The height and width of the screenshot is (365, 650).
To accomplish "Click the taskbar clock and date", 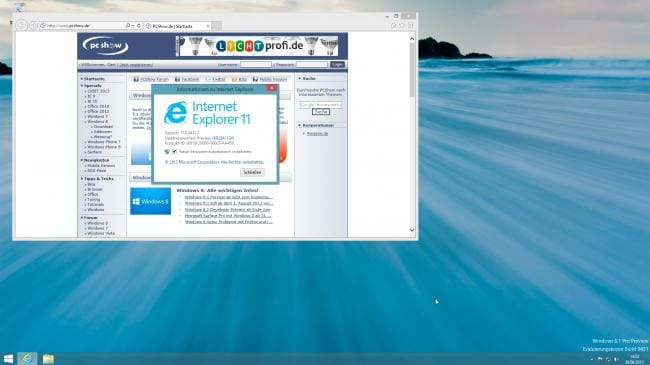I will click(x=634, y=359).
